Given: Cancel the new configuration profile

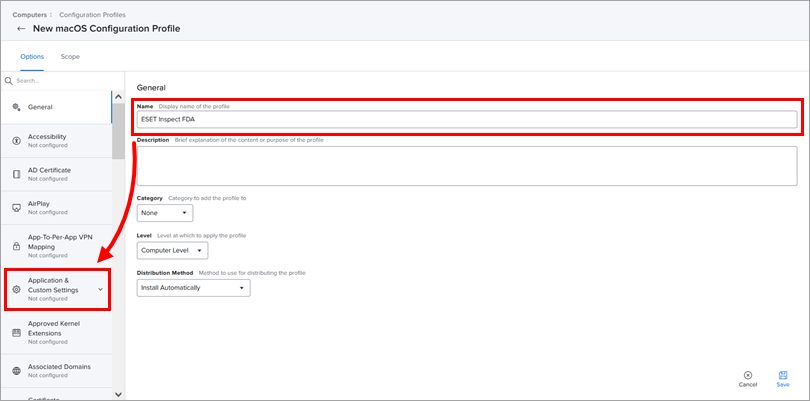Looking at the screenshot, I should 748,379.
